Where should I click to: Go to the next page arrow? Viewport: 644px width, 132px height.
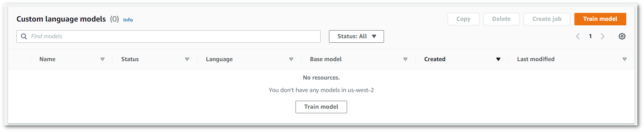(x=603, y=36)
